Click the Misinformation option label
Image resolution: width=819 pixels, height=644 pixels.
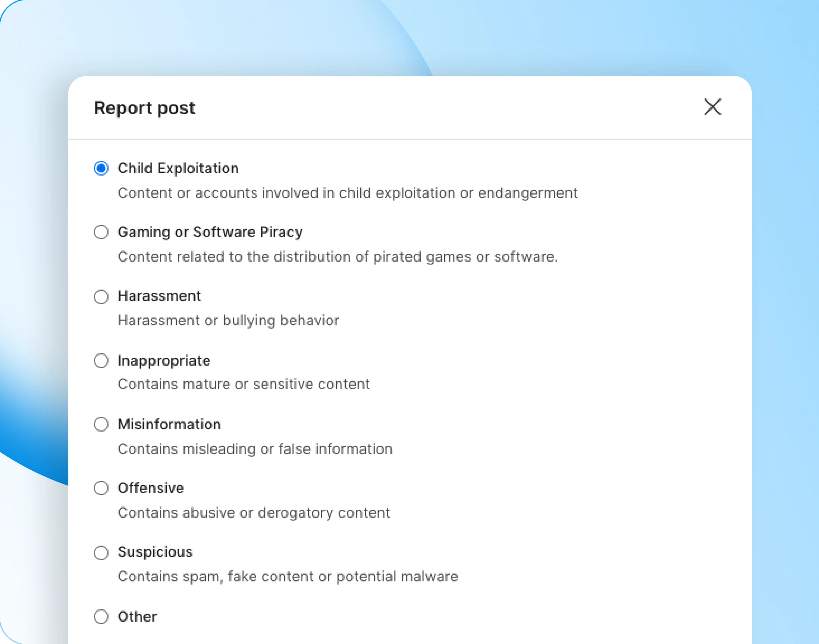click(x=169, y=424)
